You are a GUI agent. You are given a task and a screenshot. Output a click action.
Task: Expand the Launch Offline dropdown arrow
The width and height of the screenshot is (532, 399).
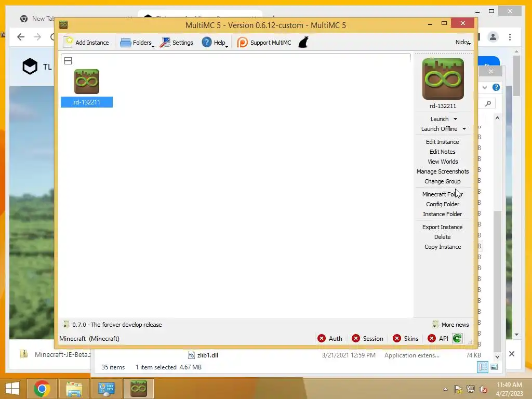pos(464,129)
